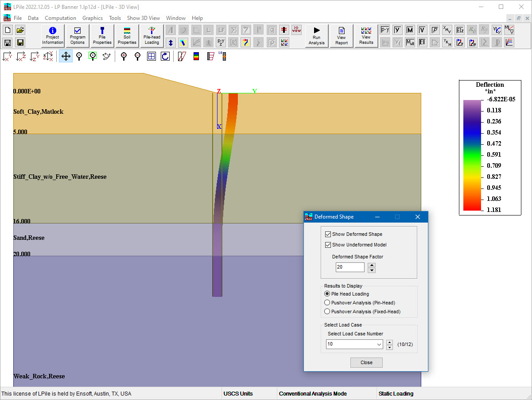The height and width of the screenshot is (400, 532).
Task: Select Pushover Analysis (Pin-Head) radio button
Action: (327, 303)
